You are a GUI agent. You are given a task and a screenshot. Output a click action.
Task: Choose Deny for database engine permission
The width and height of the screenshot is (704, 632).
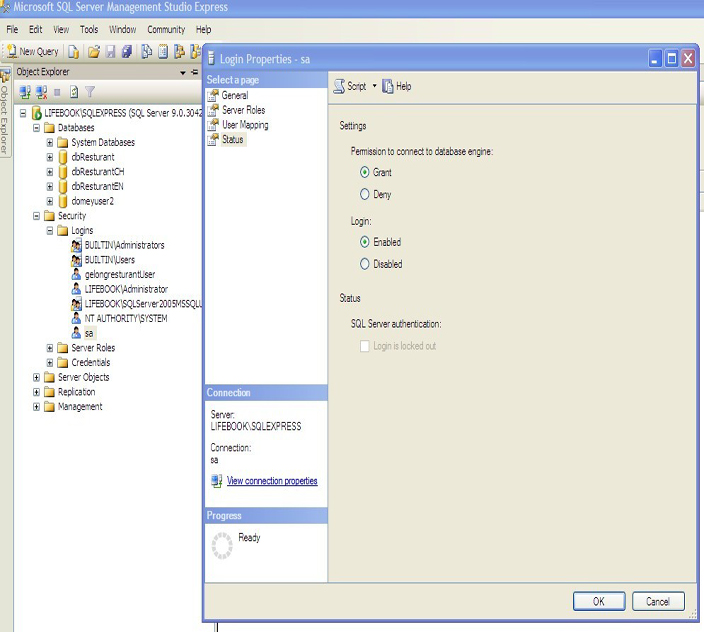tap(365, 195)
